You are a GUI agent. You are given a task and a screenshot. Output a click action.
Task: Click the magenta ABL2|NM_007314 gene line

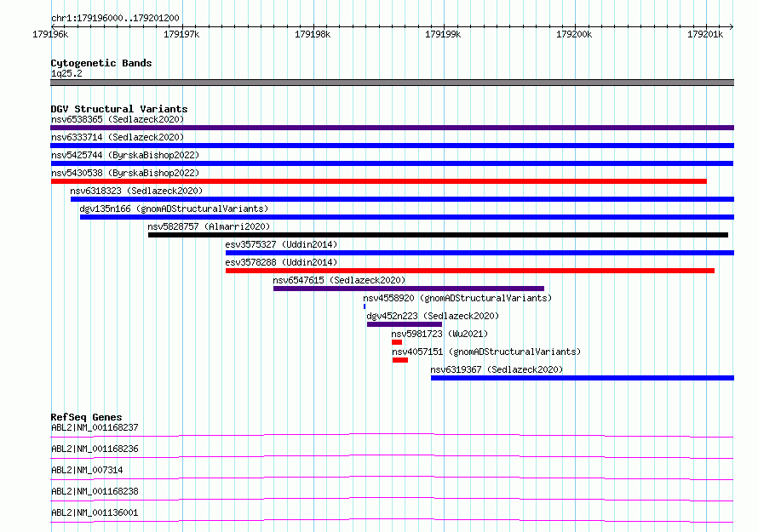tap(392, 478)
